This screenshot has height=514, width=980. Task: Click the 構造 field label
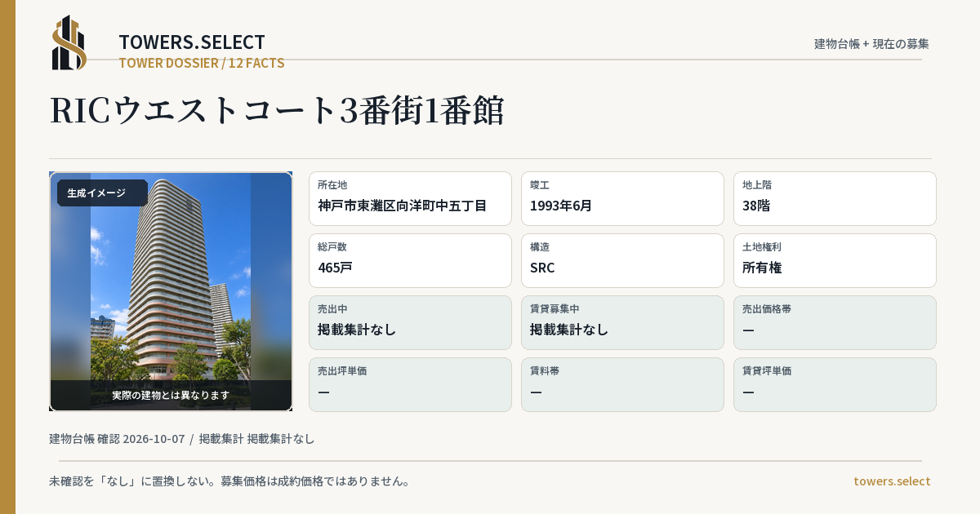tap(540, 247)
